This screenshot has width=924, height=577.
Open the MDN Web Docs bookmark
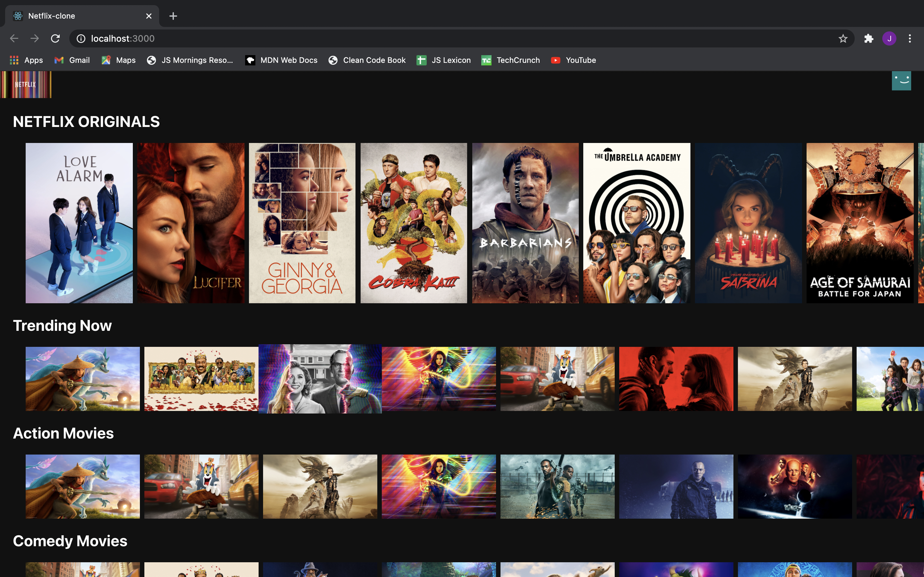[281, 60]
